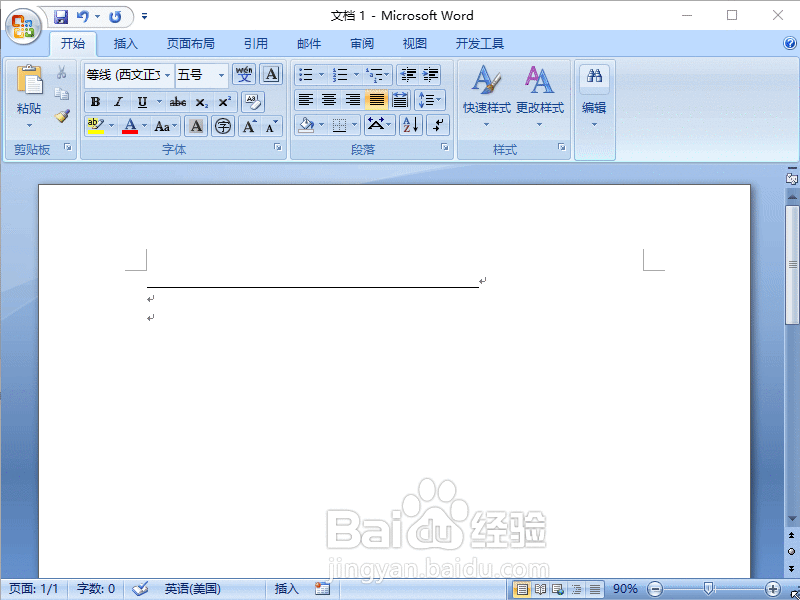Image resolution: width=800 pixels, height=600 pixels.
Task: Switch to References (引用) tab
Action: [256, 44]
